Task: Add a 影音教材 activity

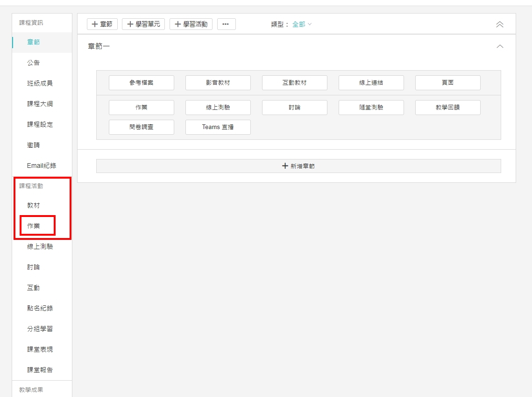Action: [218, 83]
